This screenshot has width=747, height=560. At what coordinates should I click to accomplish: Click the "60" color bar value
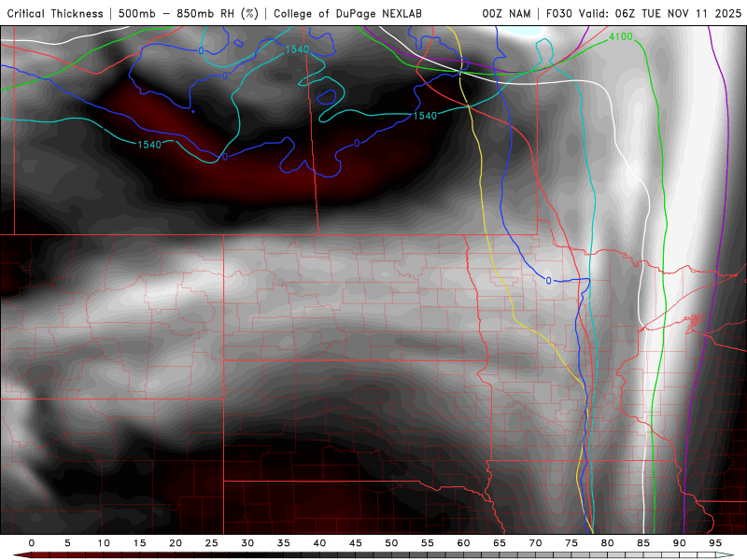(x=463, y=543)
